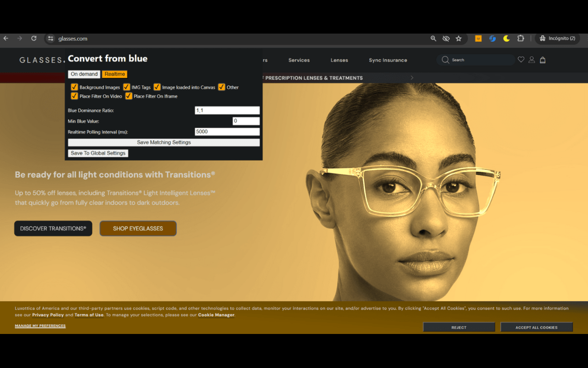The width and height of the screenshot is (588, 368).
Task: Toggle the Background Images checkbox
Action: pos(74,87)
